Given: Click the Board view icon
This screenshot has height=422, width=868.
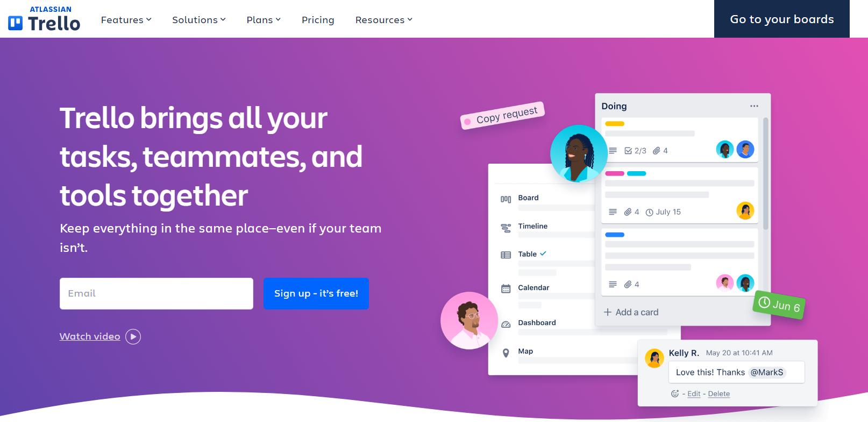Looking at the screenshot, I should pos(506,199).
